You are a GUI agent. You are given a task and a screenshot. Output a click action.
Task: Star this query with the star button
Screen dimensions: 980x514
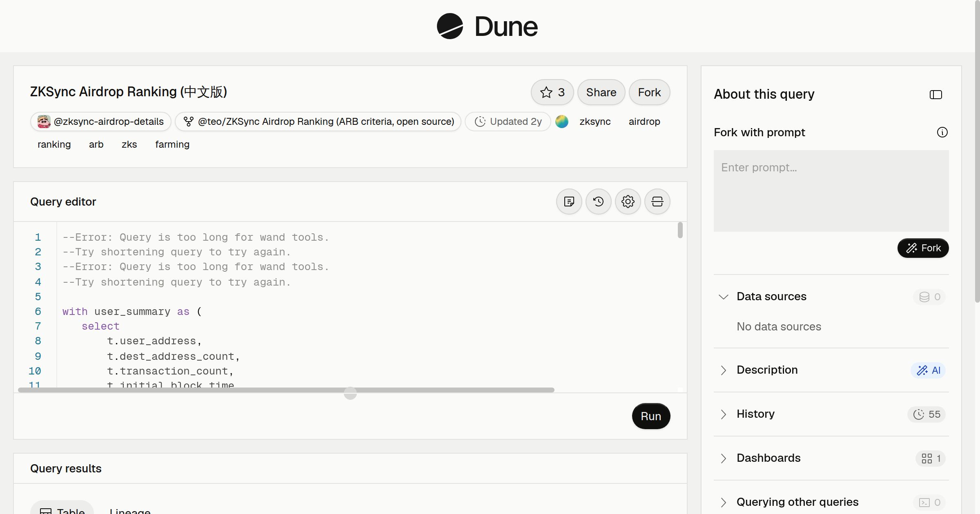552,92
